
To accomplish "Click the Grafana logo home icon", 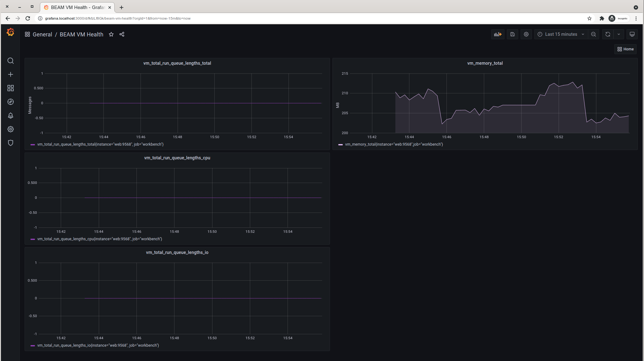I will tap(10, 32).
